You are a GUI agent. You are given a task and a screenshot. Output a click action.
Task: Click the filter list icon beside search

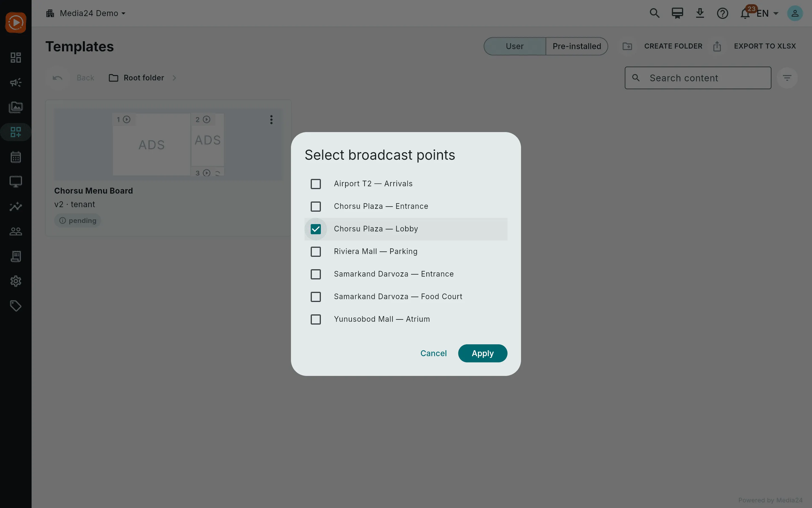point(787,78)
